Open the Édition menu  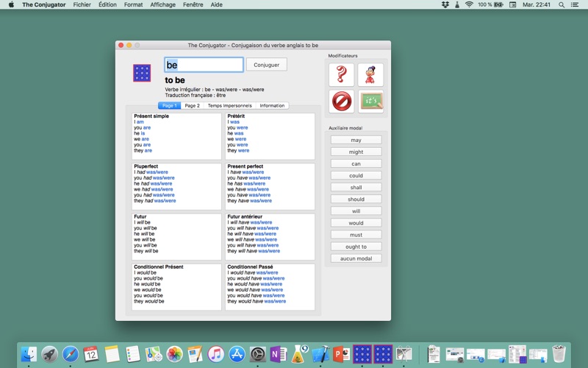point(107,4)
